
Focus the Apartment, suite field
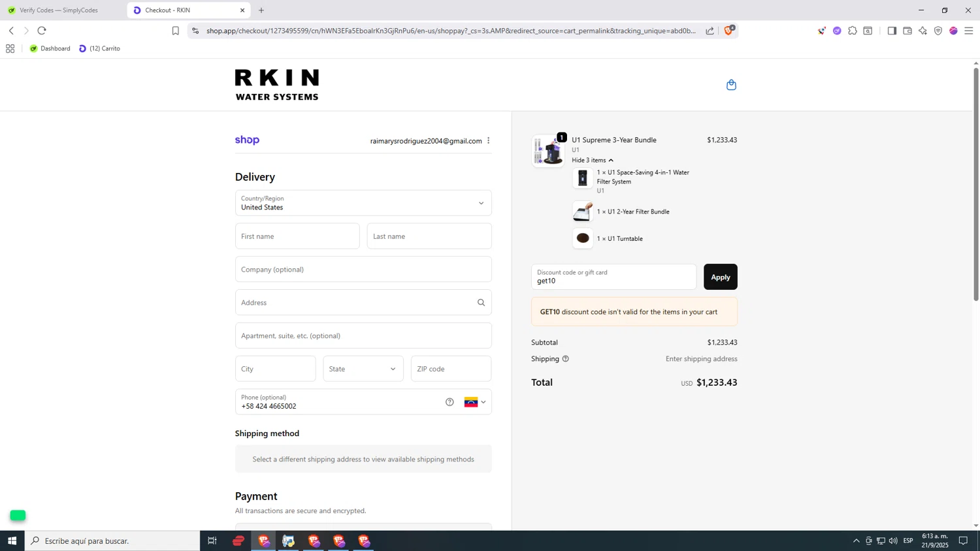pyautogui.click(x=363, y=336)
